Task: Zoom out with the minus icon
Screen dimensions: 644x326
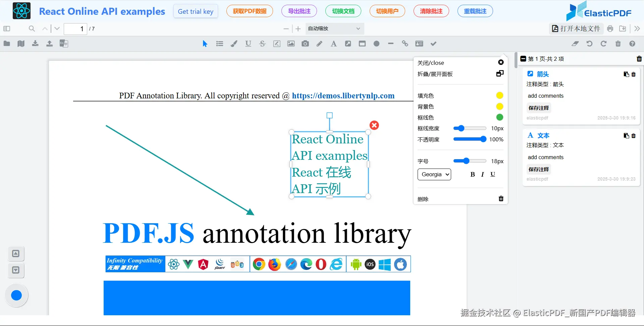Action: [x=286, y=29]
